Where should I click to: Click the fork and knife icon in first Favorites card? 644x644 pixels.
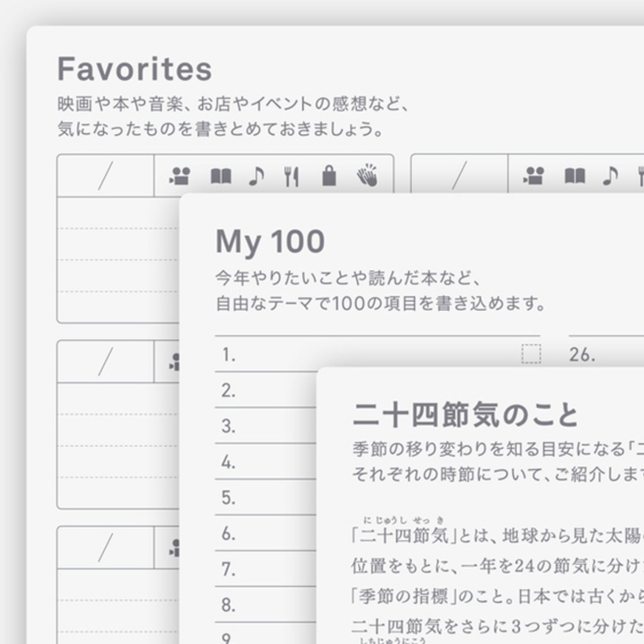coord(292,176)
